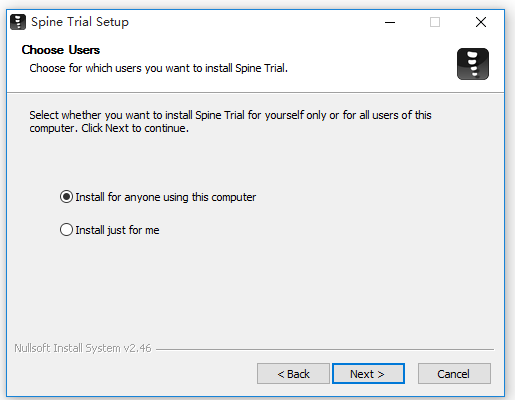Click the 'Select whether you want to install' paragraph

click(x=230, y=121)
